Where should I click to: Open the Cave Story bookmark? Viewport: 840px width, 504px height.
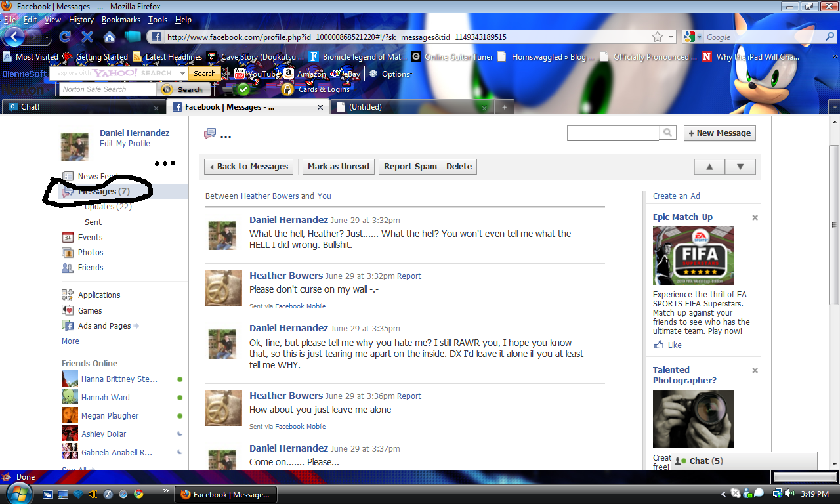pyautogui.click(x=255, y=57)
